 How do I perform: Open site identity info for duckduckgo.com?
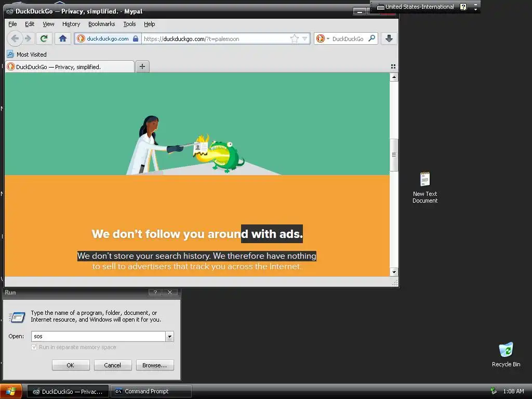(x=108, y=38)
